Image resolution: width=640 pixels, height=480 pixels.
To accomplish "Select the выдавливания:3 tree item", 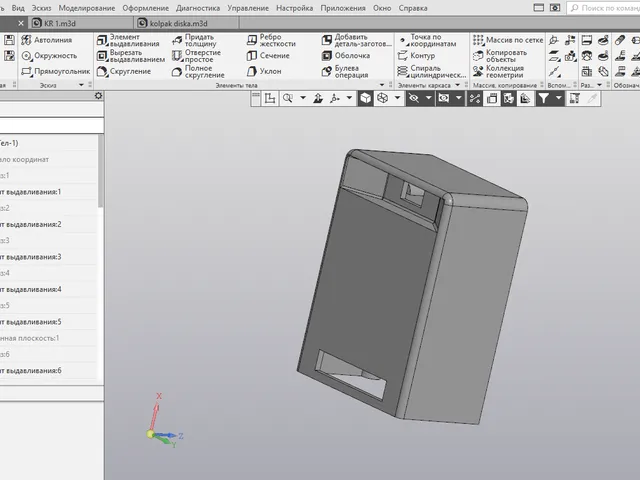I will point(33,257).
